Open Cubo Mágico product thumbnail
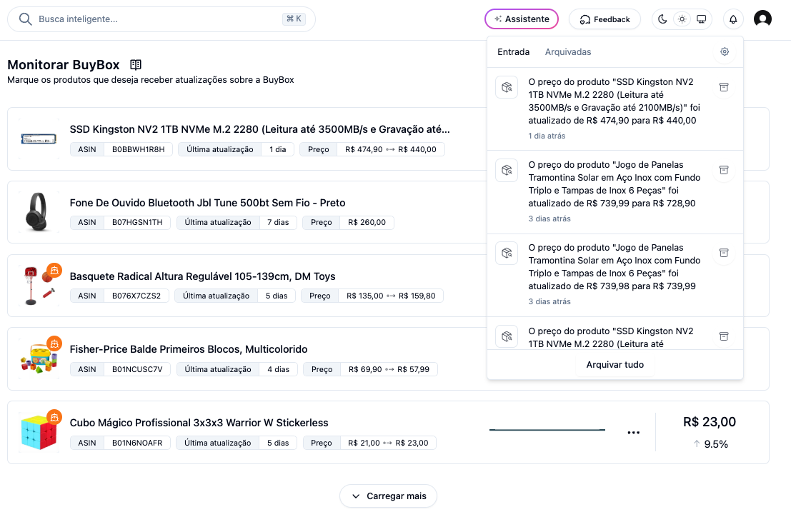 click(39, 432)
